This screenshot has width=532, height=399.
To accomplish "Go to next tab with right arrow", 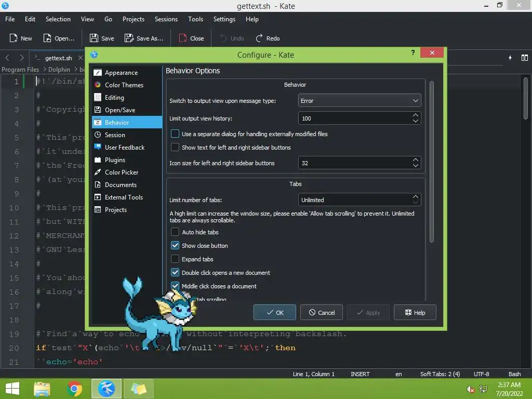I will 22,58.
